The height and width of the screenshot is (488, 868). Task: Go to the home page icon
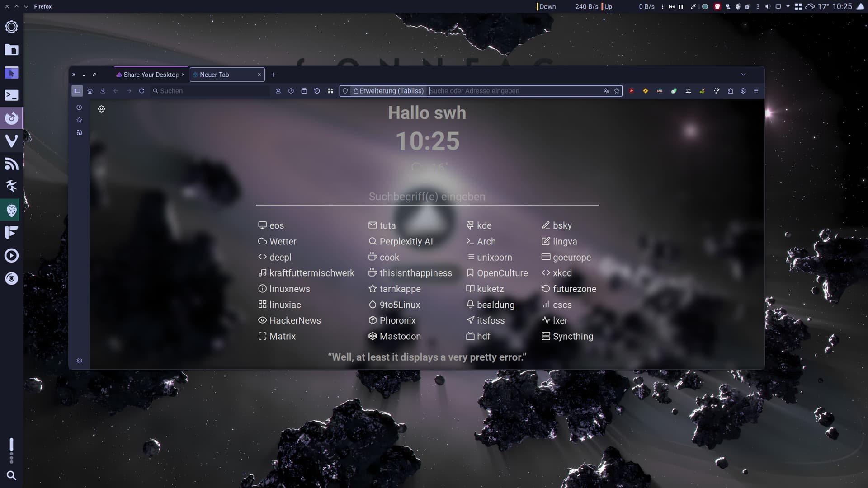90,91
